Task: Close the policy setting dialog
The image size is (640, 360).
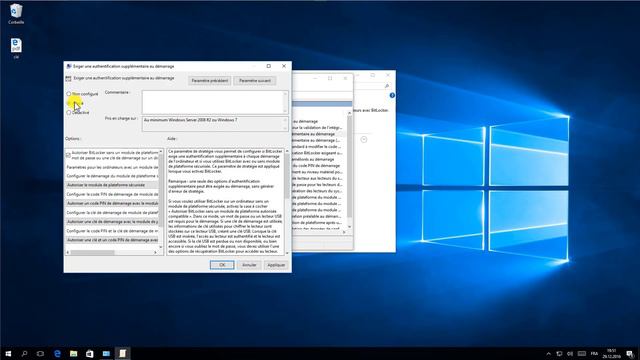Action: pyautogui.click(x=284, y=66)
